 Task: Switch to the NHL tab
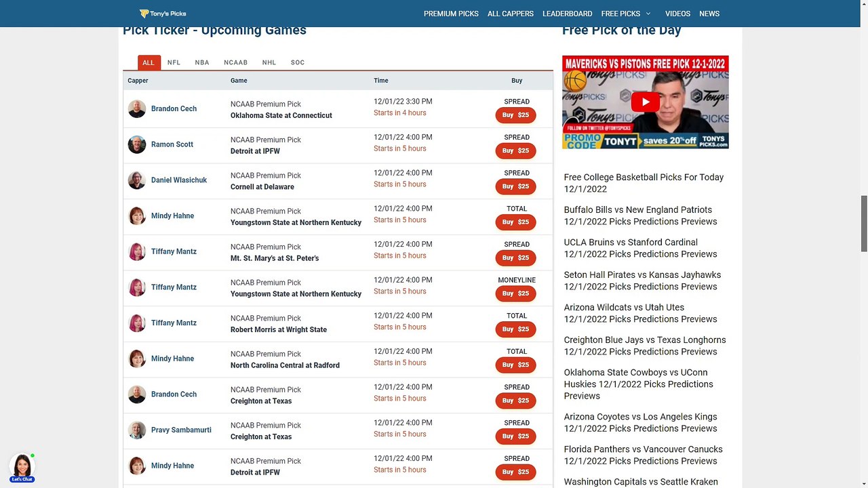[x=269, y=62]
